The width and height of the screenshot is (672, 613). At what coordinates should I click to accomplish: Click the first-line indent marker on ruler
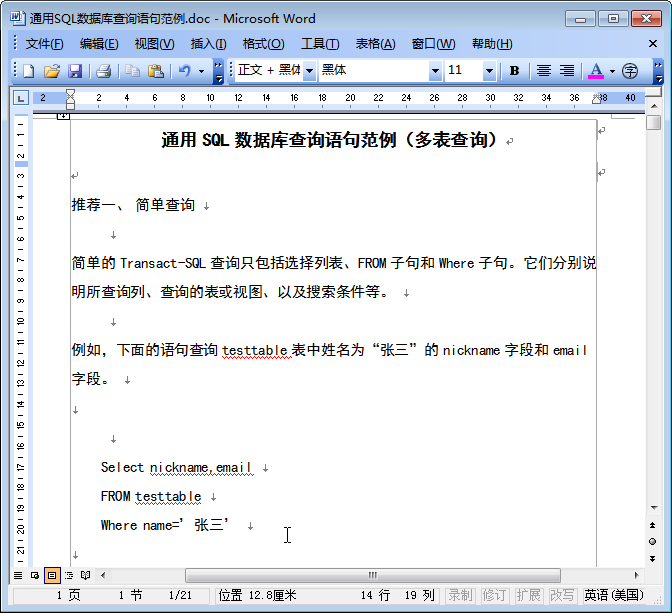coord(70,93)
